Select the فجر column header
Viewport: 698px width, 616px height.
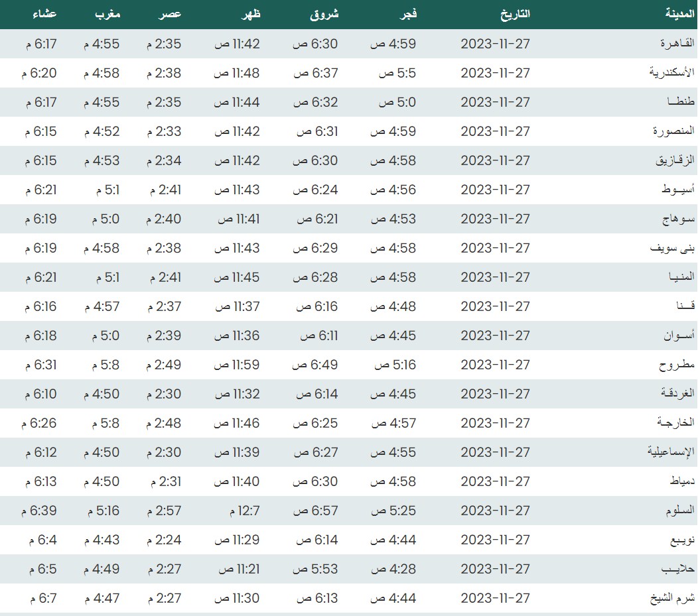coord(405,14)
